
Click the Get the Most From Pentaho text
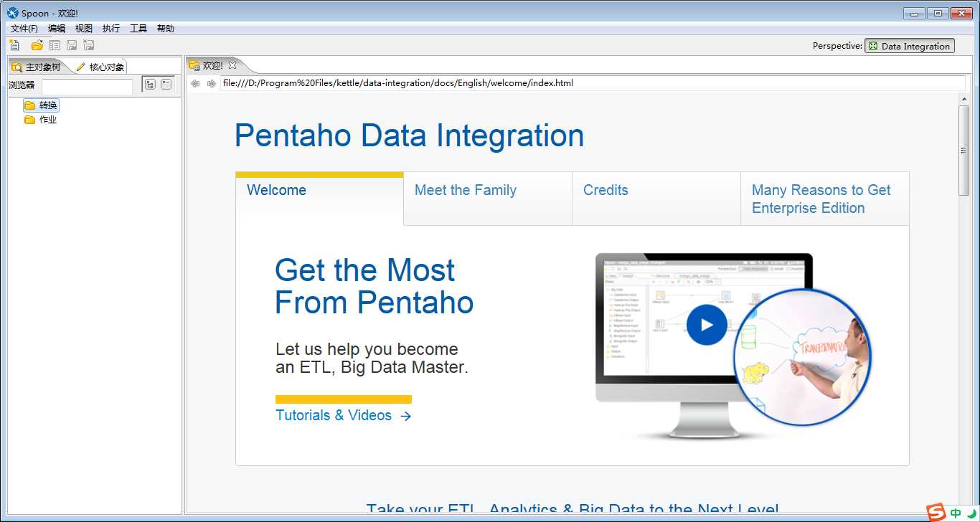point(374,287)
